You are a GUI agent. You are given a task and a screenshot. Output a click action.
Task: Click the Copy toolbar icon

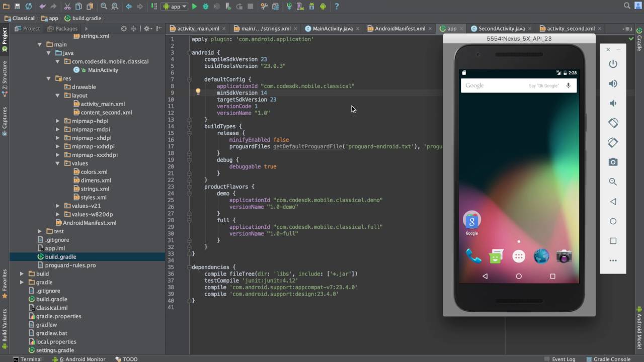(x=78, y=7)
